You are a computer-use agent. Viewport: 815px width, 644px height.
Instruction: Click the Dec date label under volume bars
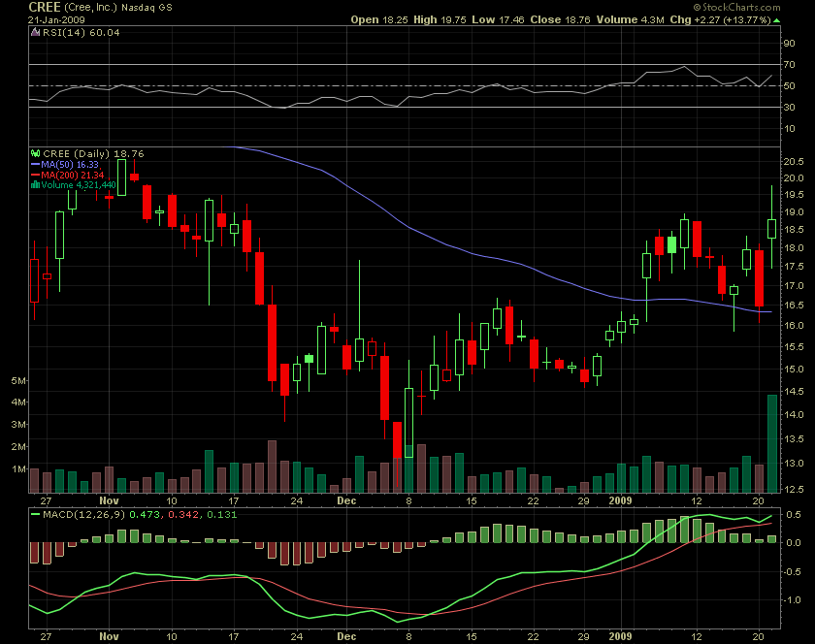(x=346, y=500)
